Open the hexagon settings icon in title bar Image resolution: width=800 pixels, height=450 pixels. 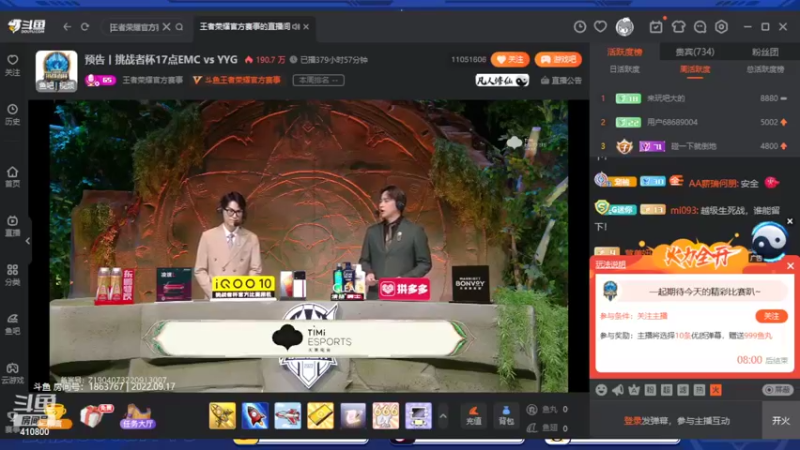point(721,27)
